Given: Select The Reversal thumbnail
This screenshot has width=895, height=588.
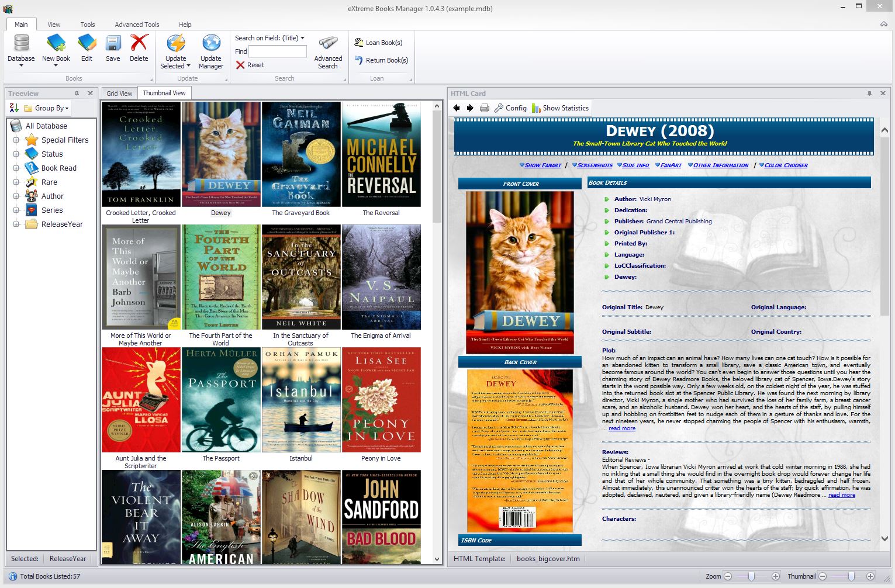Looking at the screenshot, I should click(381, 154).
